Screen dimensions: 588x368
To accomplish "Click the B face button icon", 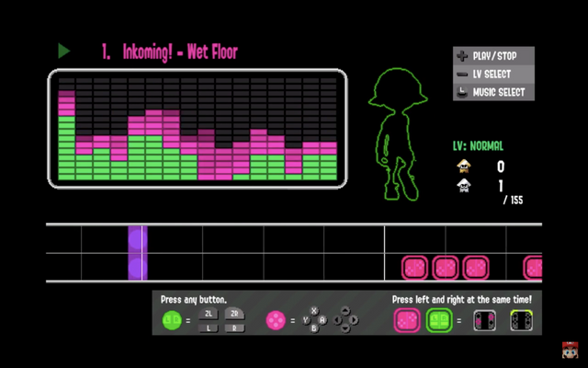I will pyautogui.click(x=314, y=328).
